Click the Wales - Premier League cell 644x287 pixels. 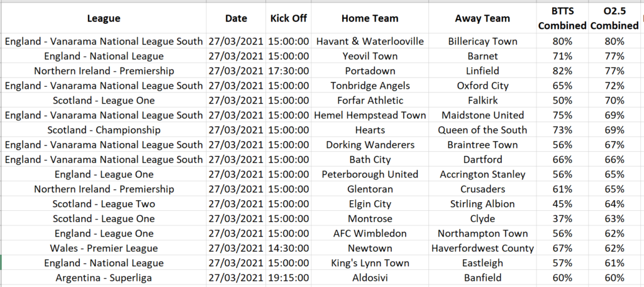tap(104, 248)
